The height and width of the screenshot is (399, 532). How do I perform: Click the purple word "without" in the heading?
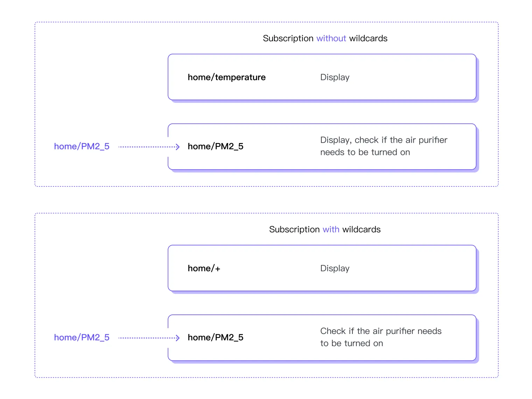click(x=331, y=38)
